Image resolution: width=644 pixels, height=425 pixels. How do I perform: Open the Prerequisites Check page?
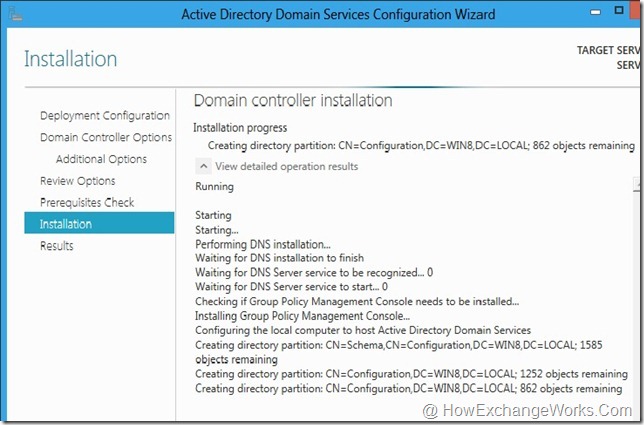coord(87,203)
